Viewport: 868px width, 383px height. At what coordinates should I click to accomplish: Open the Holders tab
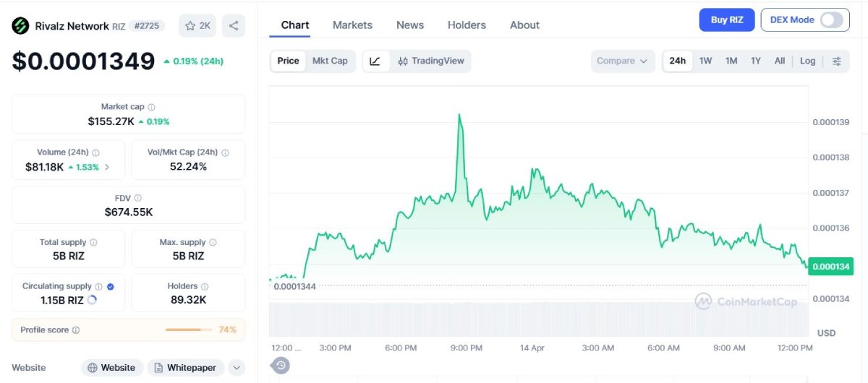[x=467, y=25]
